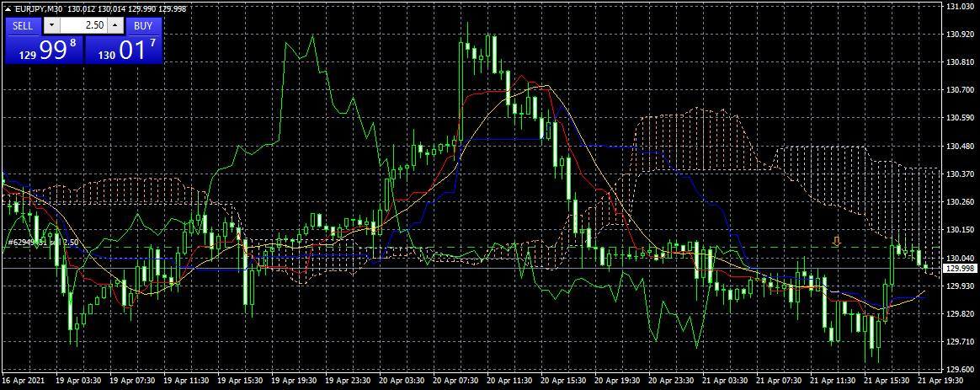The height and width of the screenshot is (390, 980).
Task: Click the 130.700 price axis label
Action: point(958,90)
